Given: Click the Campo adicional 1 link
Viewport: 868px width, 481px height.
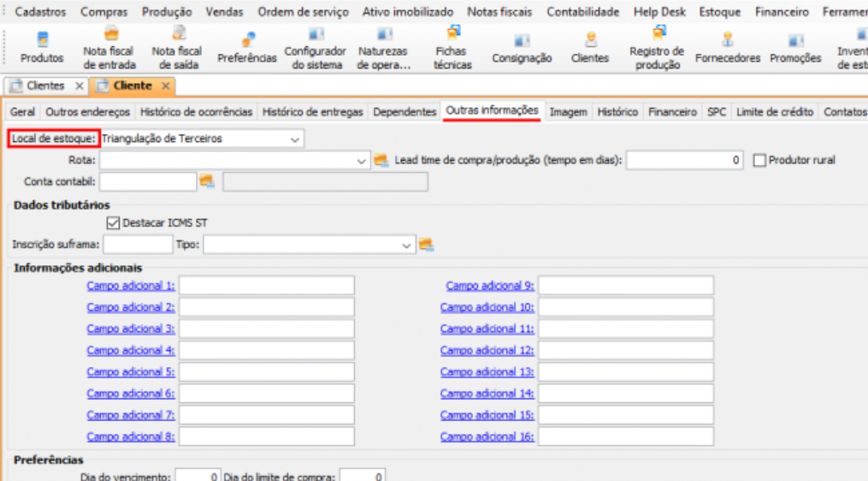Looking at the screenshot, I should pyautogui.click(x=131, y=286).
